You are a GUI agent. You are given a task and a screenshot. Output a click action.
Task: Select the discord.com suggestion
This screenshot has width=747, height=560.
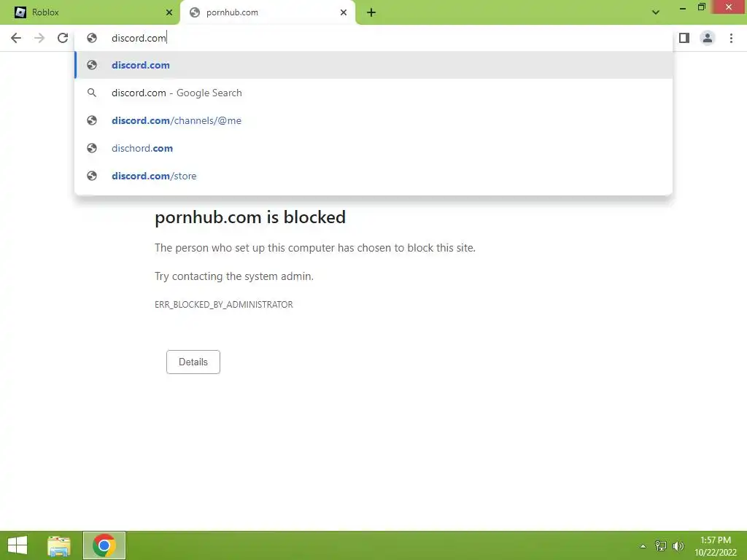[373, 65]
